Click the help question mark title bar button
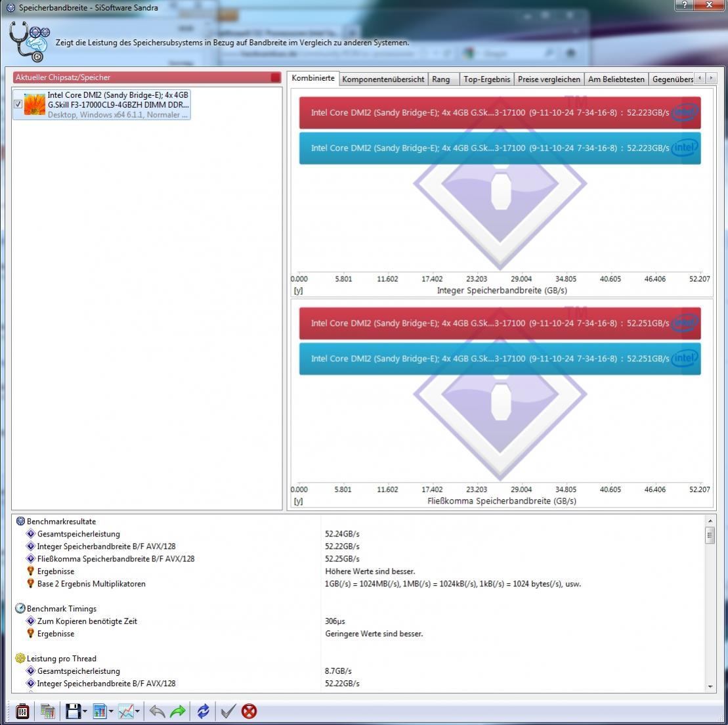The height and width of the screenshot is (725, 728). coord(685,5)
